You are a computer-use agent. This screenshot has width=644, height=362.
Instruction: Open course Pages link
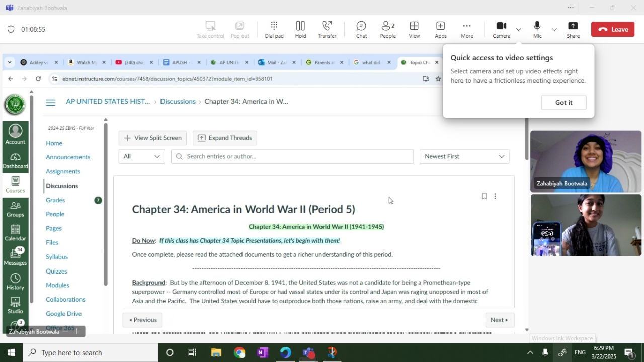tap(54, 228)
